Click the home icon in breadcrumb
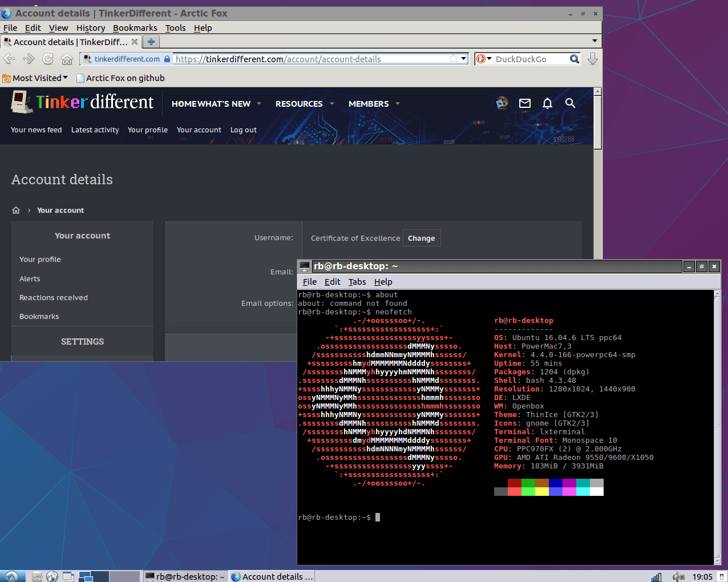The width and height of the screenshot is (728, 582). (x=16, y=210)
